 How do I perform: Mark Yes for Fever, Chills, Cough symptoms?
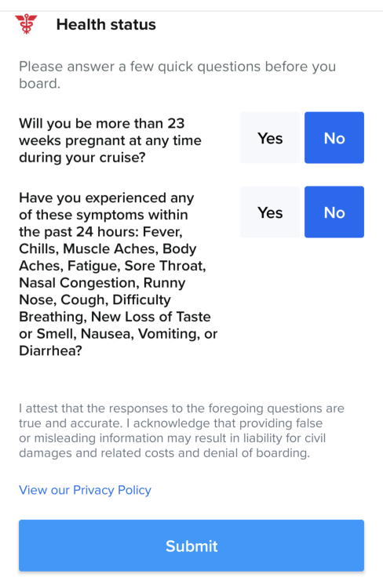[270, 212]
